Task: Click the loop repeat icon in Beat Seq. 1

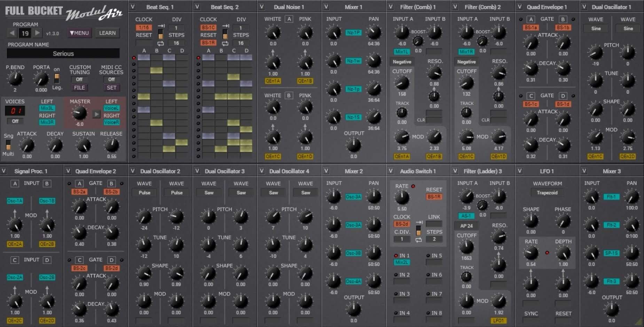Action: [160, 43]
